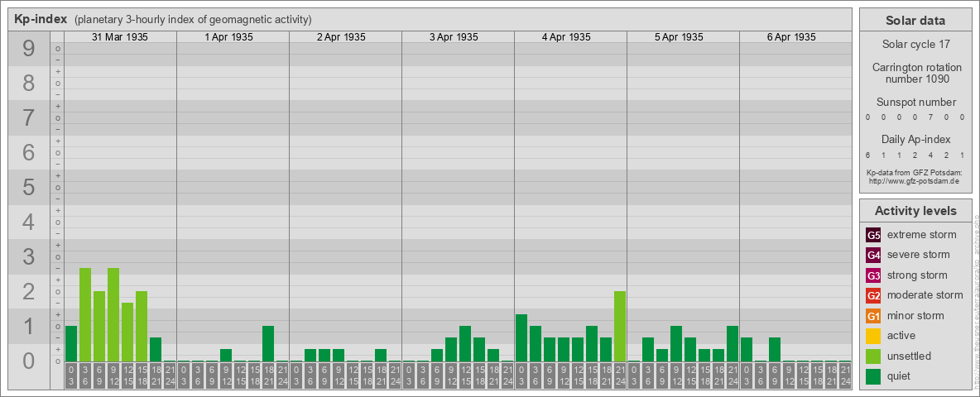This screenshot has width=980, height=397.
Task: Click the 5 Apr 1935 date header
Action: 679,37
